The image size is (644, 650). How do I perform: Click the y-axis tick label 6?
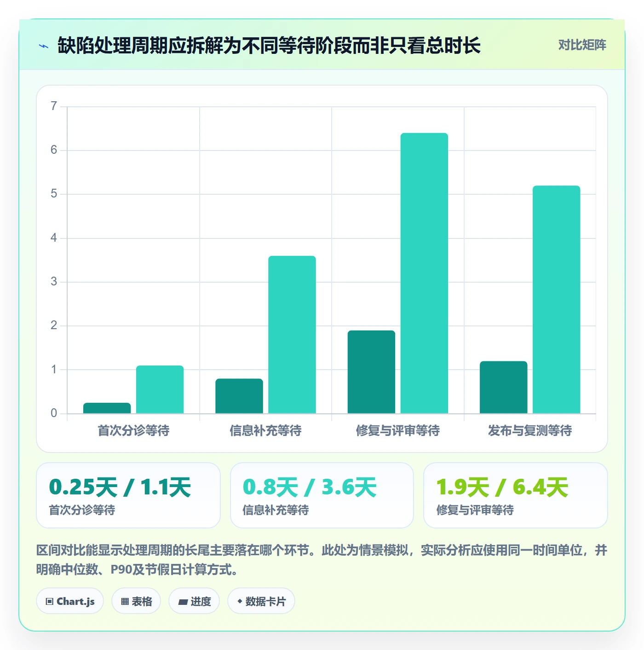(x=54, y=150)
